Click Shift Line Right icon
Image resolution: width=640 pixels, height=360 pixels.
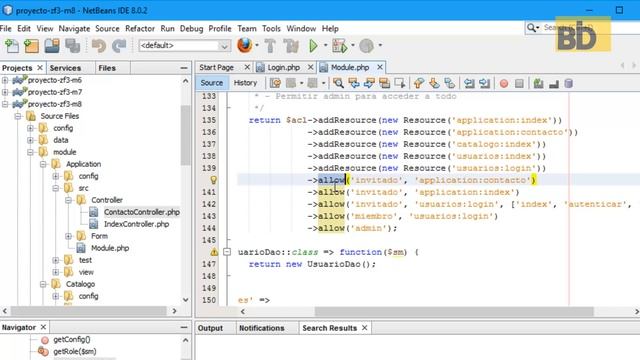click(x=484, y=83)
